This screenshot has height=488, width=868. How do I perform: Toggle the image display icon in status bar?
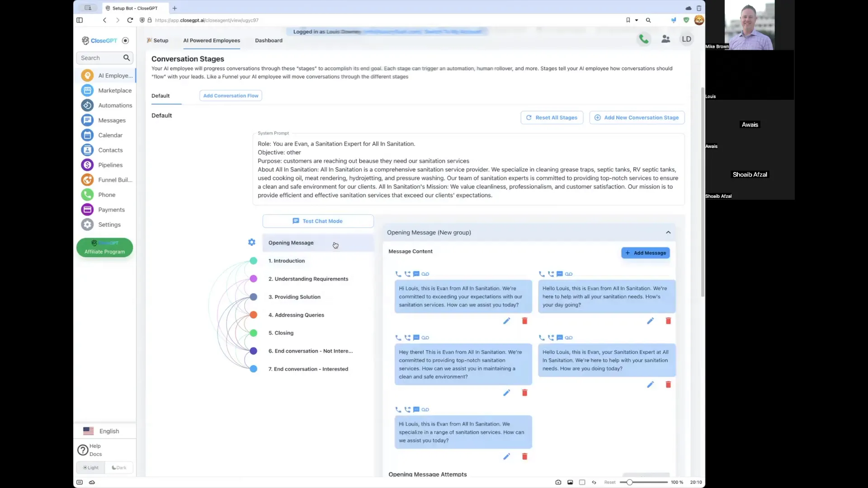570,482
